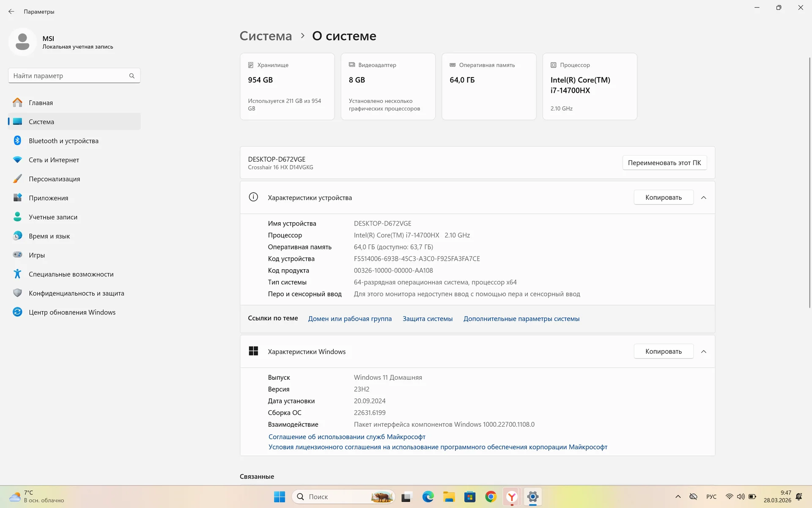Click the Processor card icon
The width and height of the screenshot is (812, 508).
[x=553, y=65]
